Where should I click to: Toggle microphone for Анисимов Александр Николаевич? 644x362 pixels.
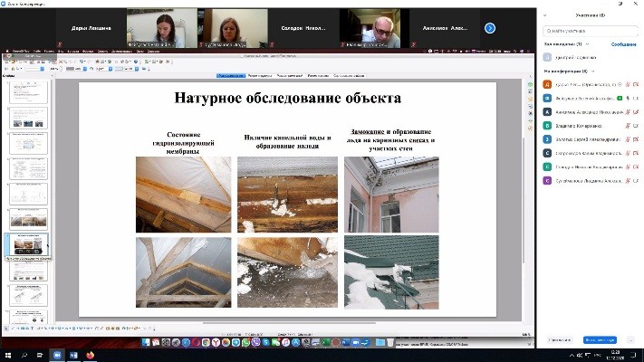point(628,112)
